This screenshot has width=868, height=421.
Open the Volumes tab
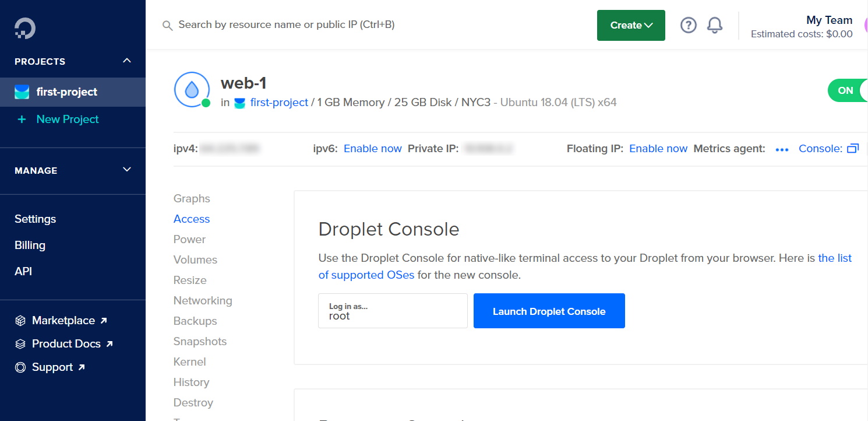pyautogui.click(x=195, y=260)
